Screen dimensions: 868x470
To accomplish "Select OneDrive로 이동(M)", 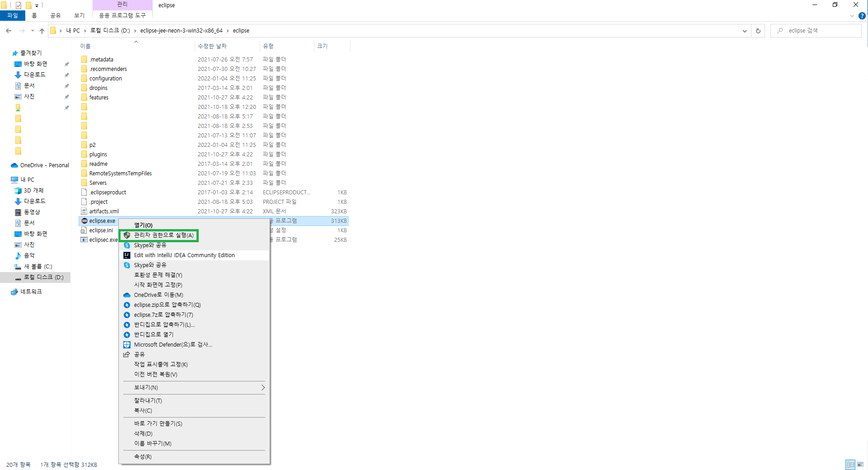I will click(194, 295).
